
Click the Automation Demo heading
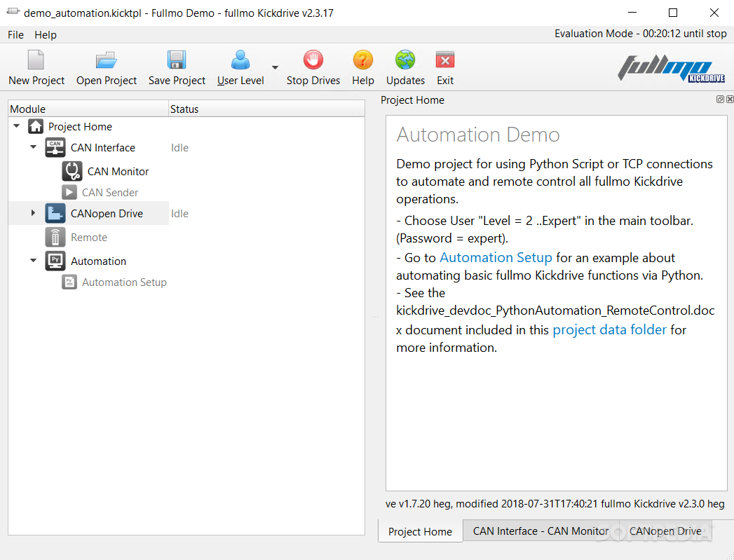[478, 135]
